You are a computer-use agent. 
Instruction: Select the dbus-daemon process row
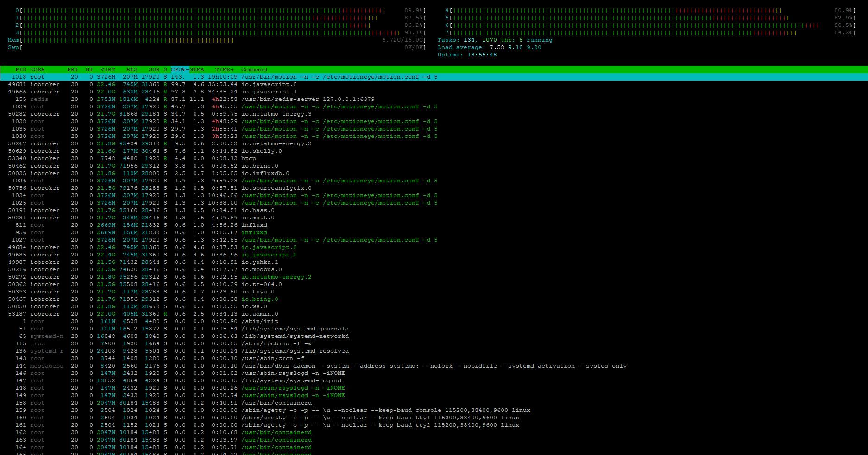[434, 366]
